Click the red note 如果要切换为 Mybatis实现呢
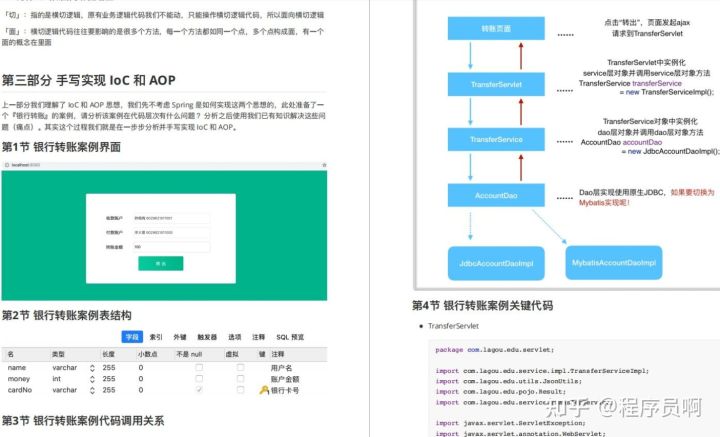The image size is (720, 437). click(x=647, y=197)
